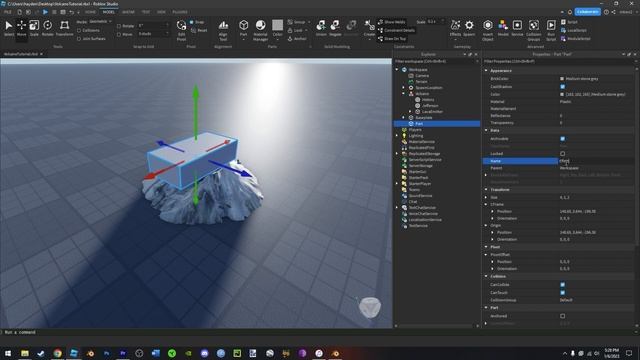Expand the ReplicatedStorage node
Screen dimensions: 640x360
(x=397, y=153)
